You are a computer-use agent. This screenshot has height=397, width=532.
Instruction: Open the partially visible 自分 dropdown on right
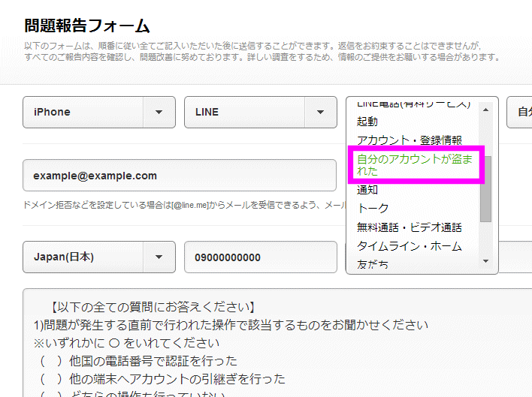(x=520, y=112)
